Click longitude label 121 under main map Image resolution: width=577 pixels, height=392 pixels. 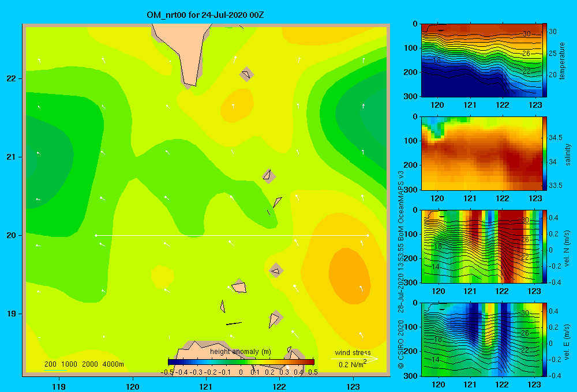206,386
